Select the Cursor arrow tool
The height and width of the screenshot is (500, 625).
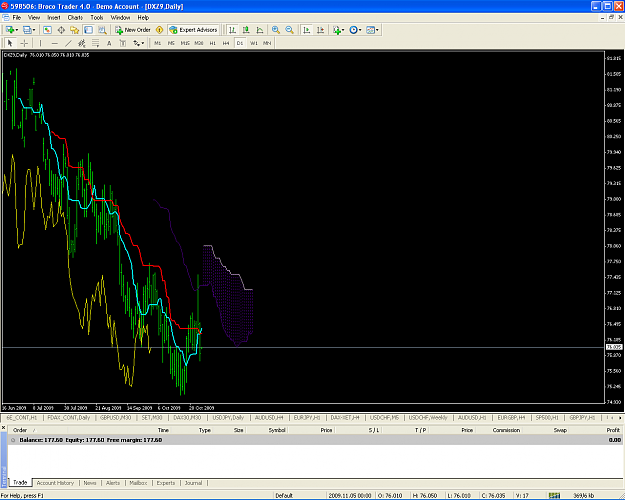click(x=10, y=43)
